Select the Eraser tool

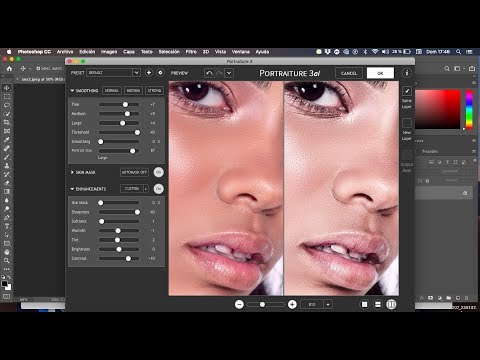6,183
